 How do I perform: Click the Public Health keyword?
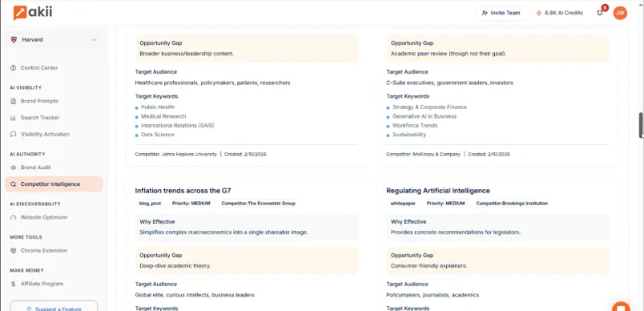tap(158, 107)
